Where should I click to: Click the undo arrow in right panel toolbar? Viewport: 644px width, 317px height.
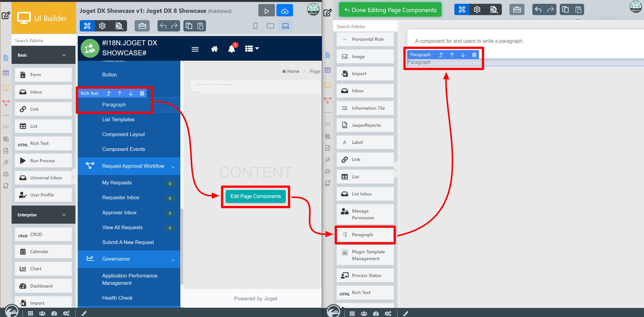[538, 10]
